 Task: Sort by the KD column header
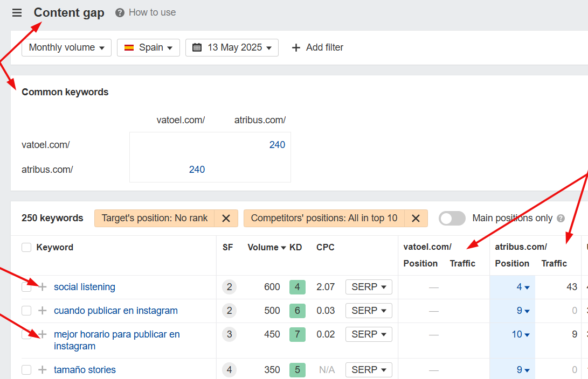(295, 248)
